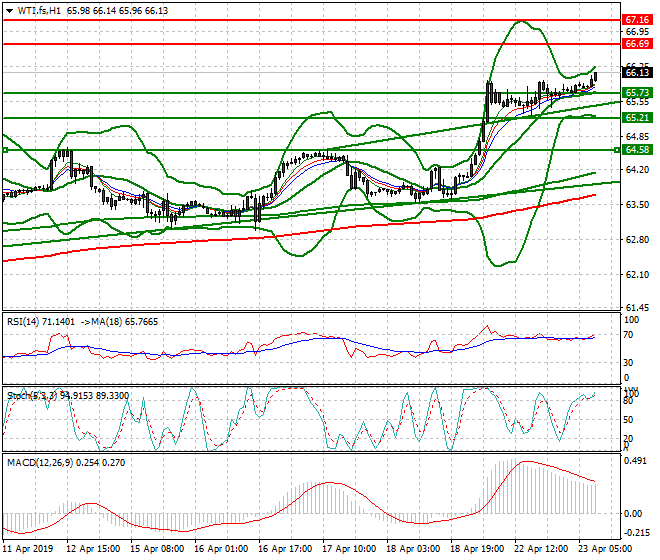This screenshot has width=660, height=560.
Task: Select the red 67.16 price level label
Action: 637,19
